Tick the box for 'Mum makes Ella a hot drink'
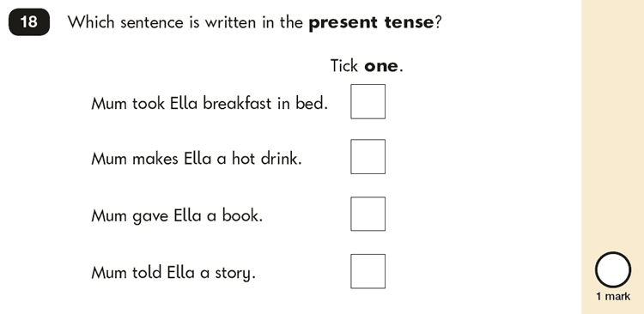Viewport: 644px width, 314px height. pos(368,156)
